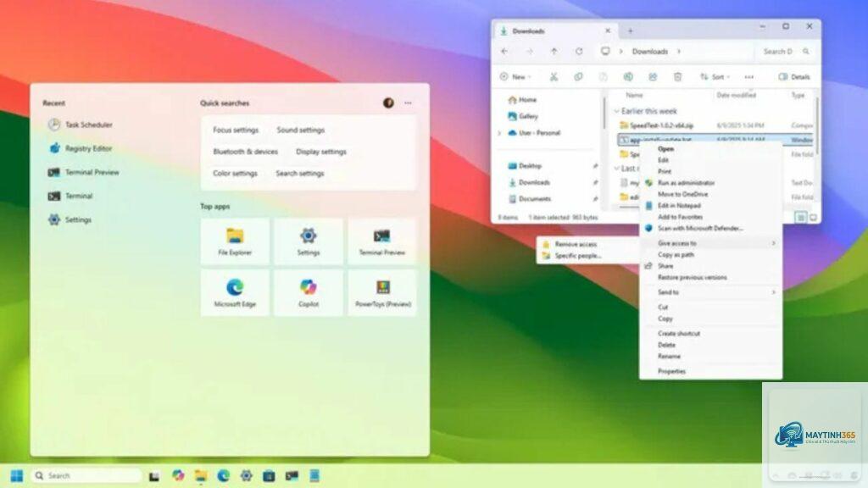Expand User - Personal in navigation pane
The width and height of the screenshot is (868, 488).
[x=500, y=133]
